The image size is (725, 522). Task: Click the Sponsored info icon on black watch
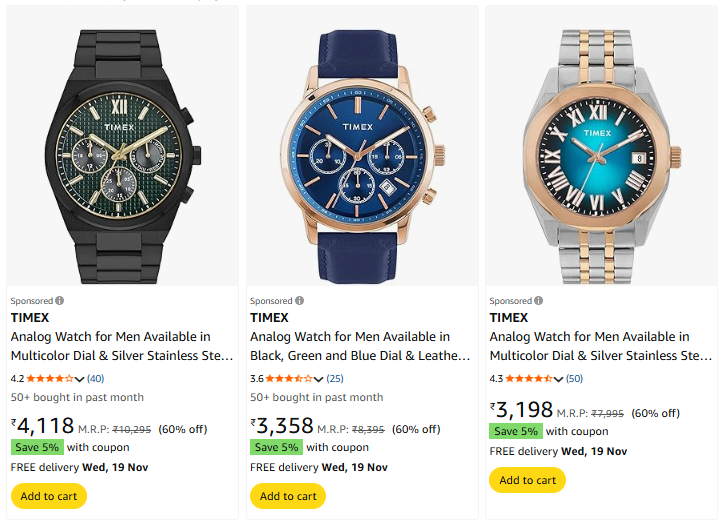click(60, 301)
